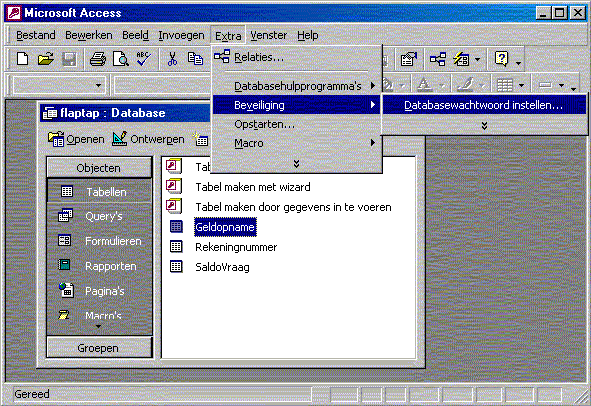Click the Geldopname table icon
591x406 pixels.
(176, 227)
